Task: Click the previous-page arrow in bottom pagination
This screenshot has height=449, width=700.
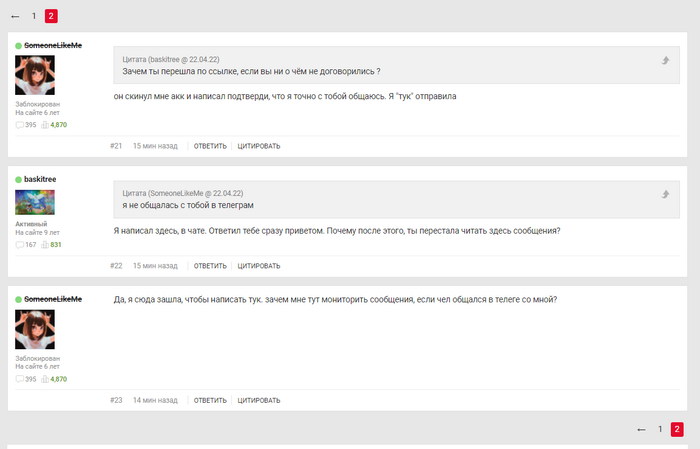Action: [x=641, y=429]
